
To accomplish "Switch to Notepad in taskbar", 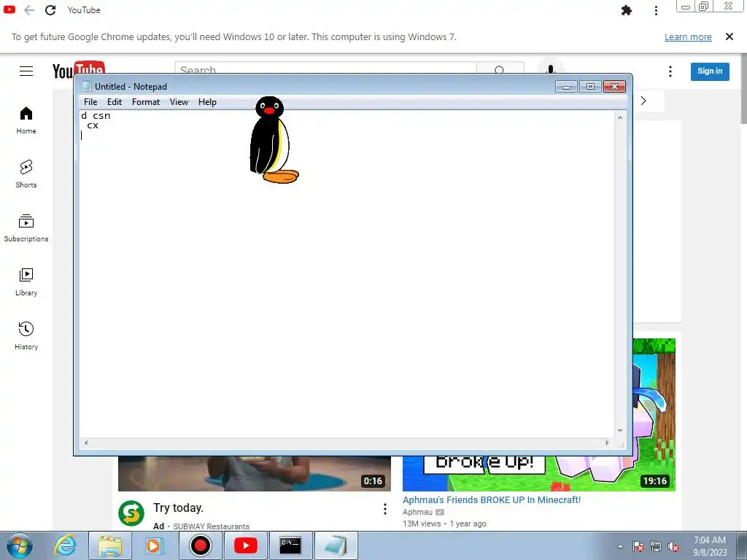I will click(336, 545).
